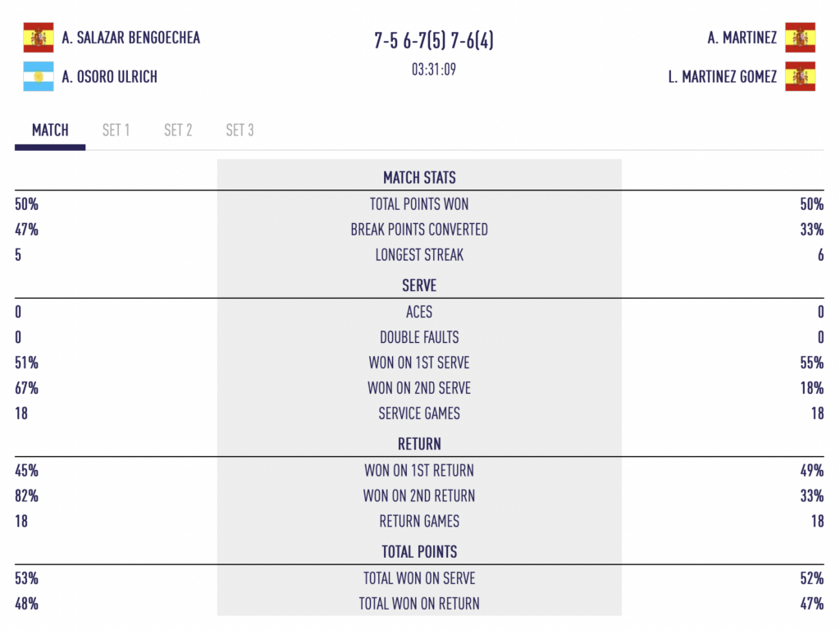Viewport: 840px width, 630px height.
Task: Click the SERVE section header
Action: click(419, 285)
